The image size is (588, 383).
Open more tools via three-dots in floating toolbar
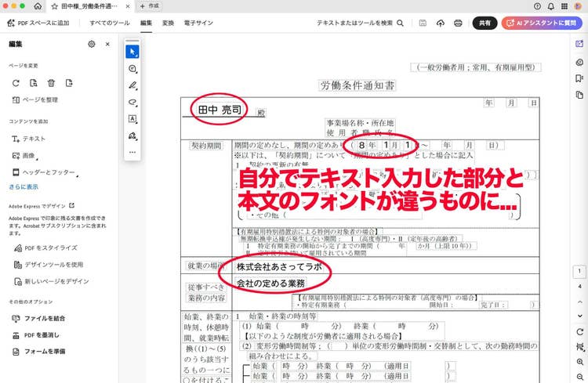pos(132,152)
